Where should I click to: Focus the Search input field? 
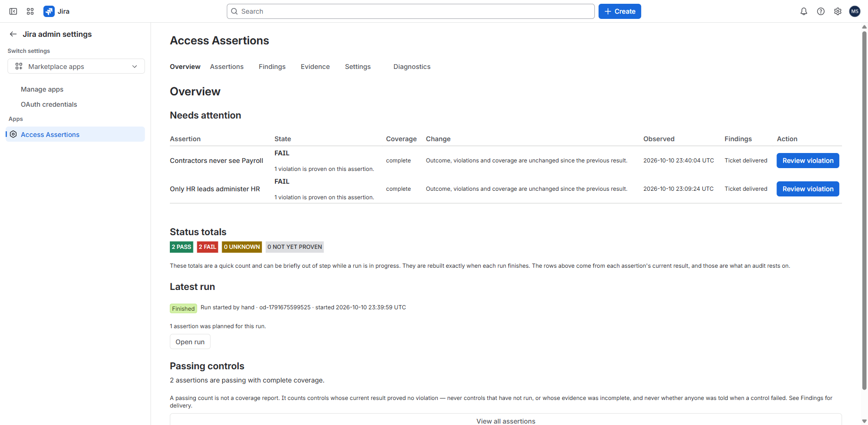coord(410,11)
